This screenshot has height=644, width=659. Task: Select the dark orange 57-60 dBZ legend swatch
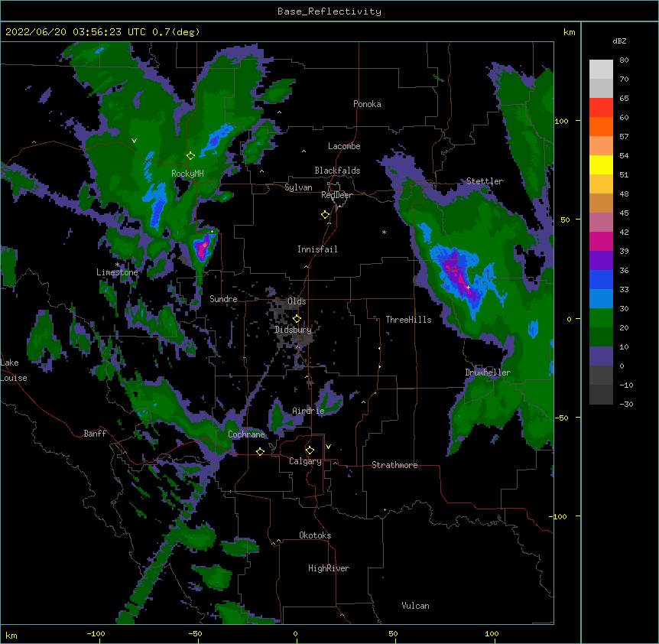click(601, 127)
